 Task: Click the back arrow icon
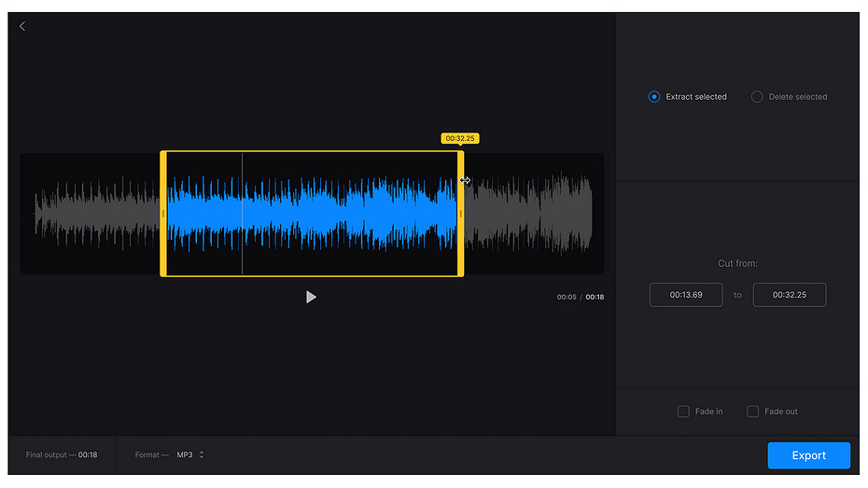click(22, 26)
